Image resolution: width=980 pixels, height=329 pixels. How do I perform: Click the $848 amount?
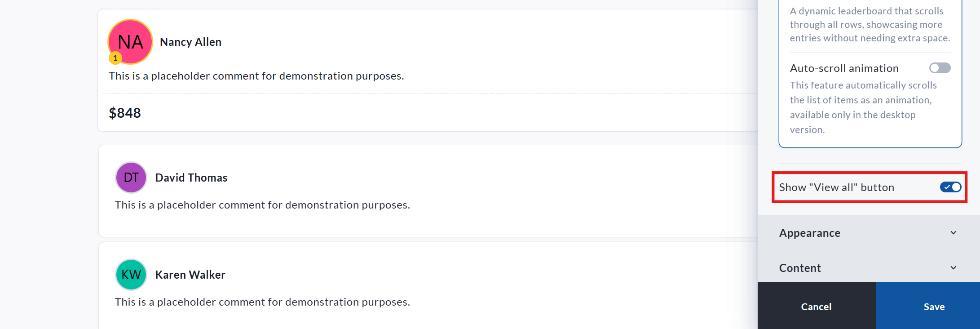tap(125, 113)
